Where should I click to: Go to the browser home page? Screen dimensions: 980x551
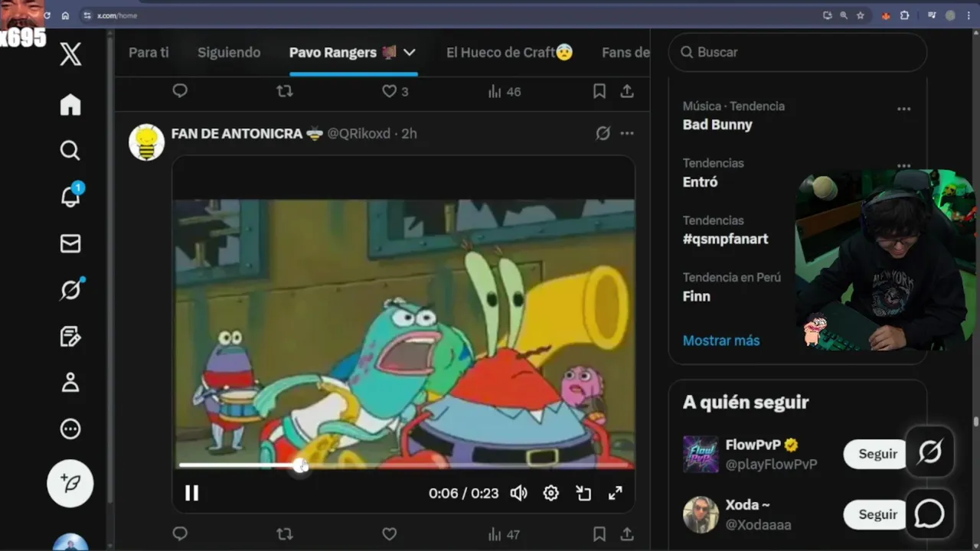[65, 15]
